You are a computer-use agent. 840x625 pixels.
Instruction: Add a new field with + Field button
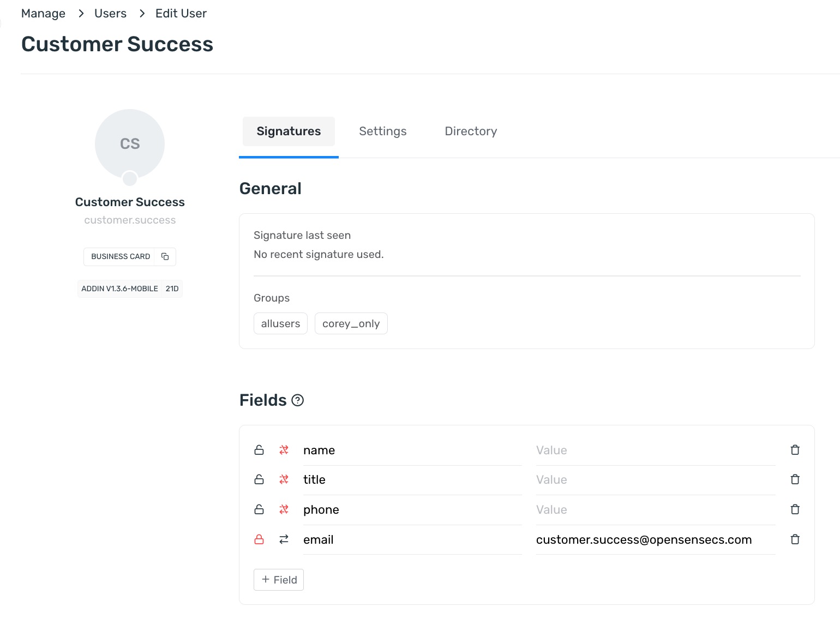(x=279, y=580)
